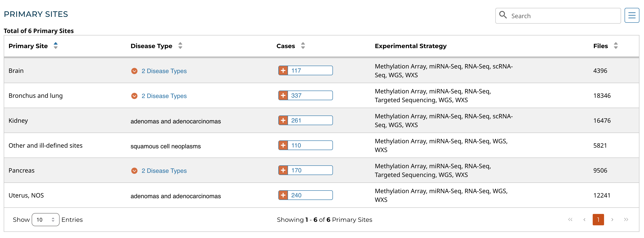The image size is (644, 238).
Task: Open the table column menu icon
Action: [632, 16]
